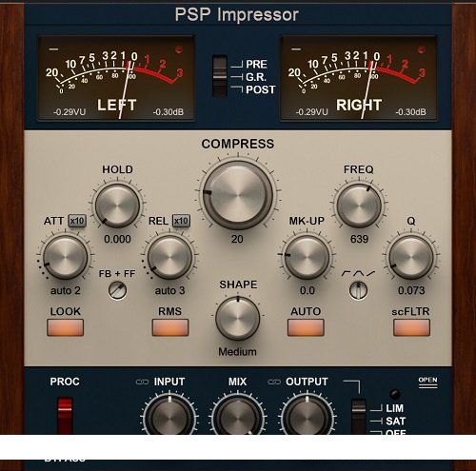Click the LIM/SAT/OFF output mode switch
476x471 pixels.
click(359, 417)
